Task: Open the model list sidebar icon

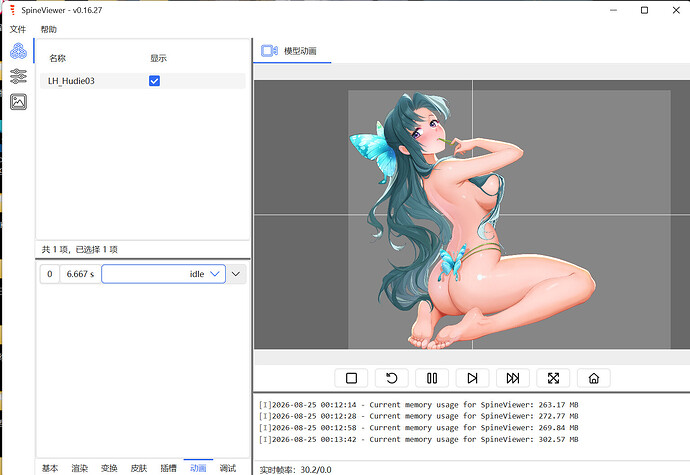Action: (18, 51)
